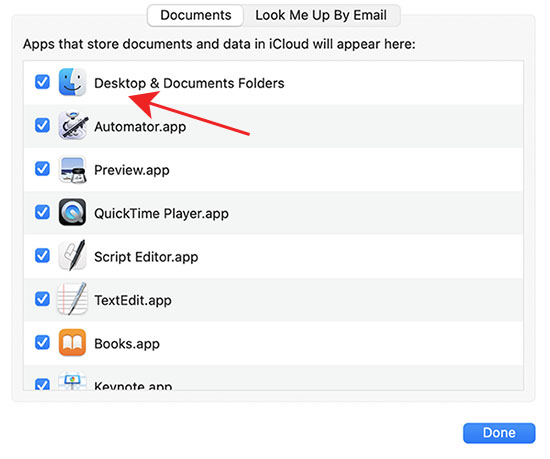Viewport: 550px width, 459px height.
Task: Select the TextEdit.app label
Action: point(133,301)
